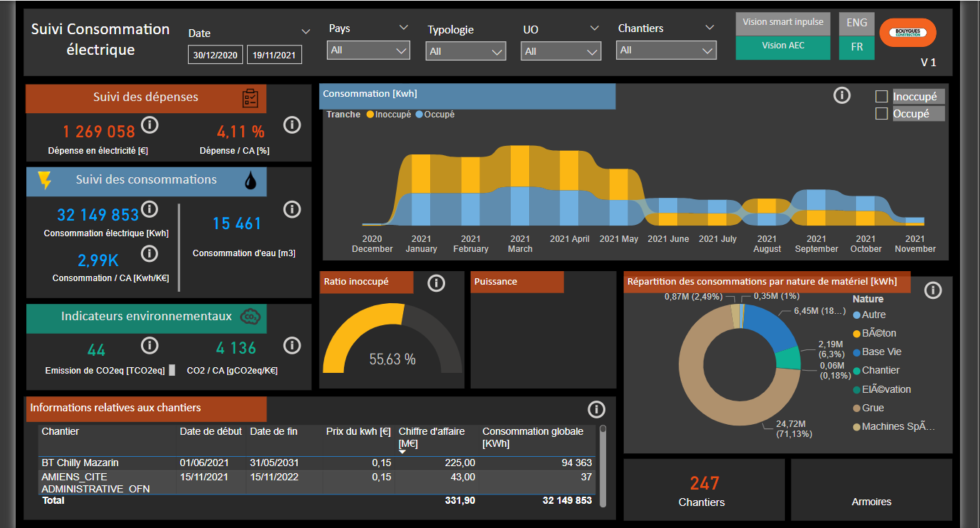Click info icon in Consommation Kwh chart header
980x528 pixels.
842,95
